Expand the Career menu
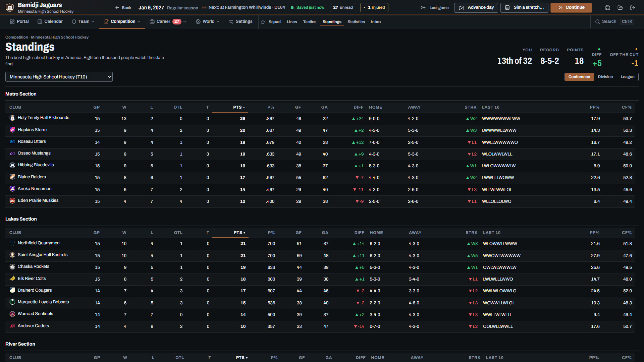Screen dimensions: 644x362 [168, 21]
